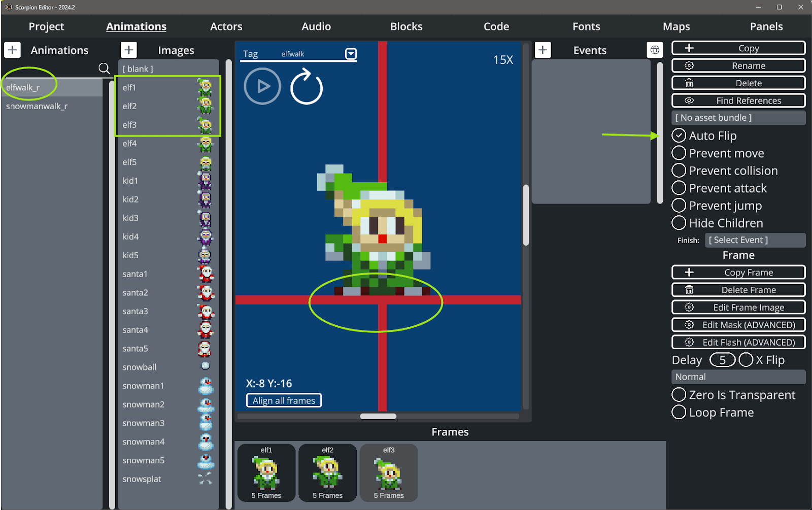Click the kid2 sprite icon in Images
Viewport: 812px width, 510px height.
point(205,199)
